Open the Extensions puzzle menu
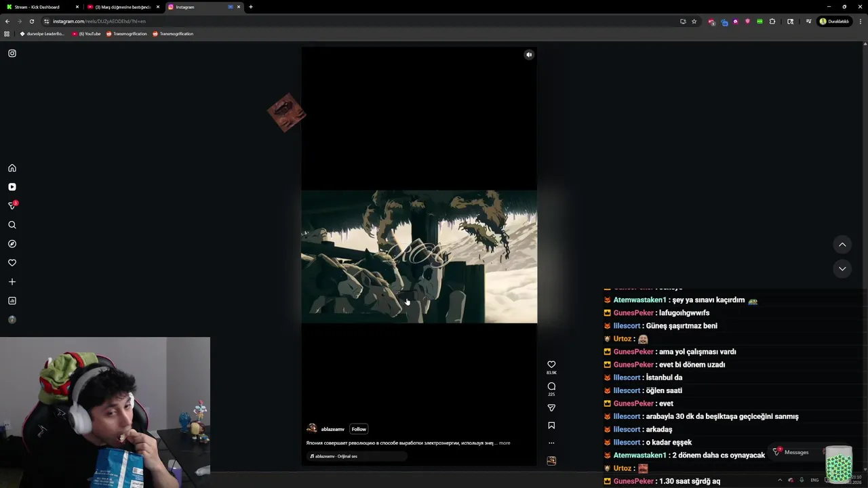The image size is (868, 488). 772,21
